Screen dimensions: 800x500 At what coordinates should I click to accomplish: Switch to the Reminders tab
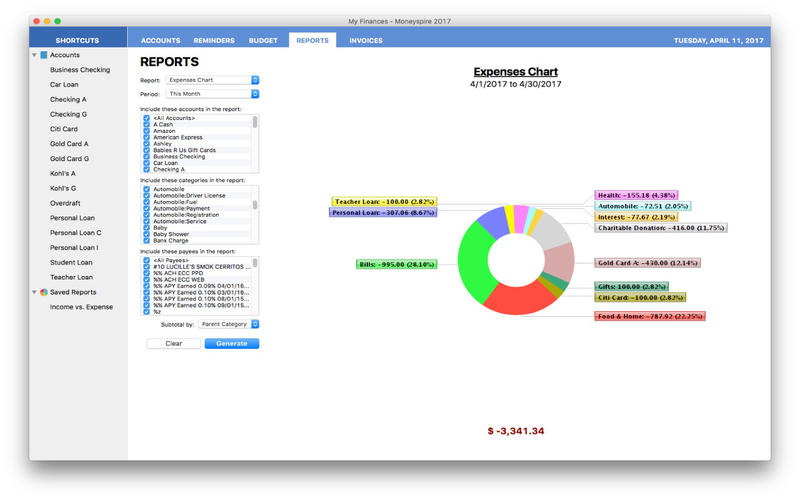click(x=214, y=40)
